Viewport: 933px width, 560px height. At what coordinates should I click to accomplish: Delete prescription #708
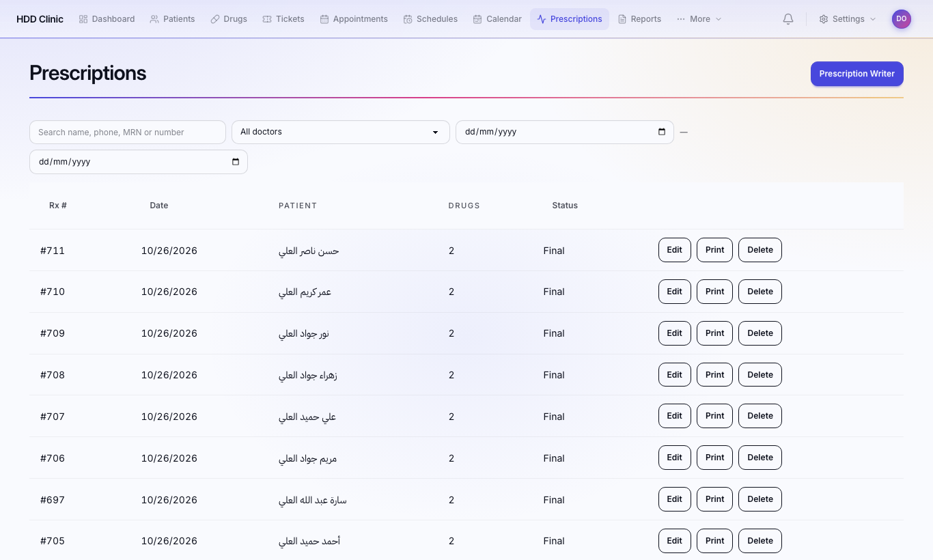click(760, 375)
